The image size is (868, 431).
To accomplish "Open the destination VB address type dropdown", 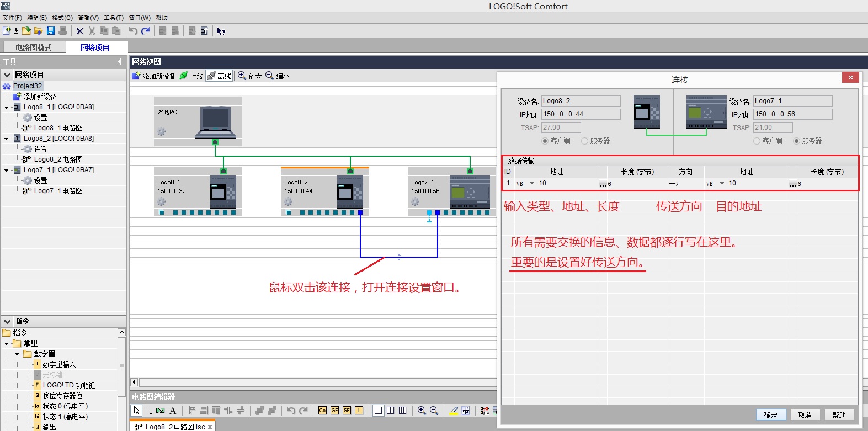I will coord(722,183).
